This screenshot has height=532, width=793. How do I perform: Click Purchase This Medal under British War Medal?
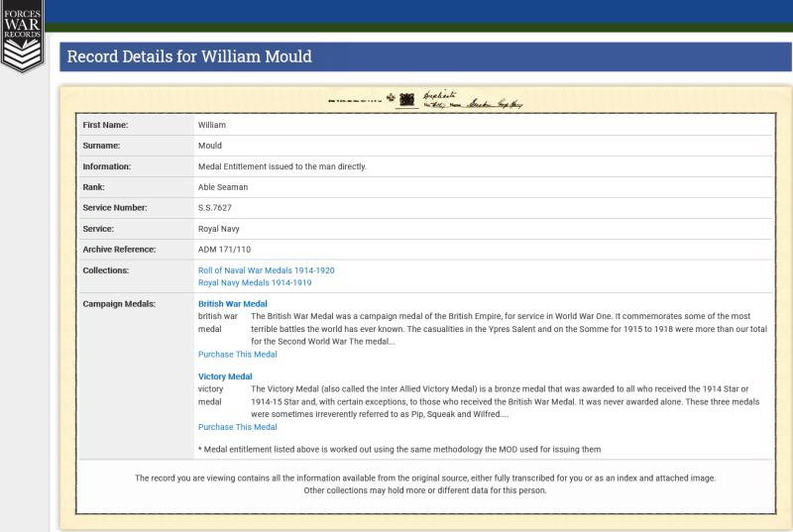coord(238,354)
